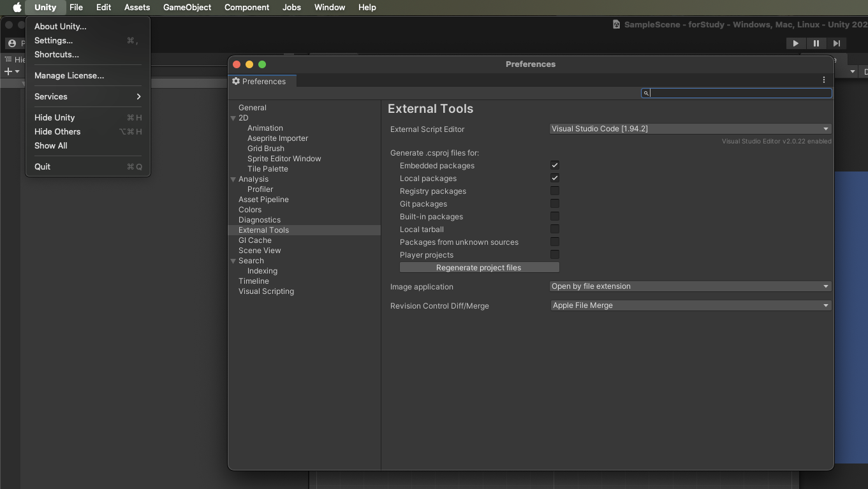Enable Built-in packages checkbox

[555, 217]
